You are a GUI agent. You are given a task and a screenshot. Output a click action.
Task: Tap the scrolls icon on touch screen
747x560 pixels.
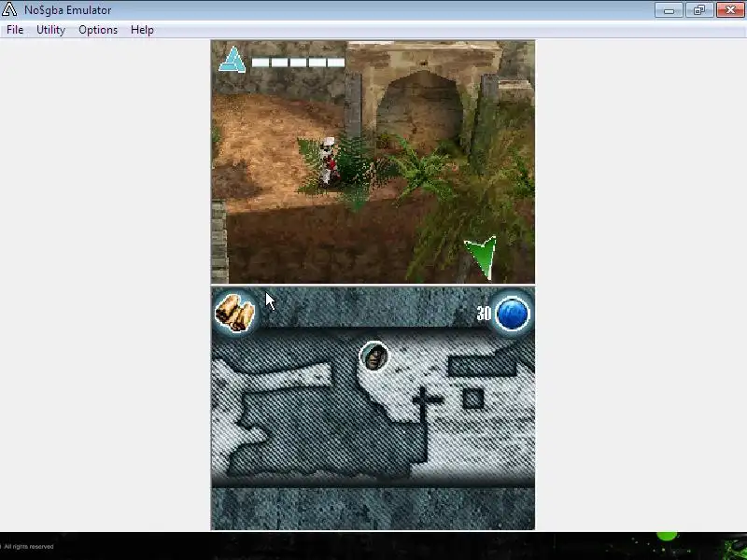point(235,313)
